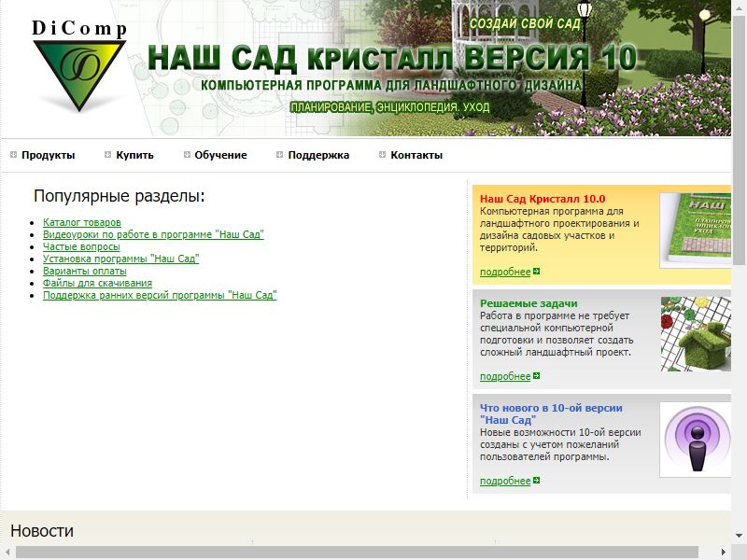Click the scroll left arrow

[x=7, y=553]
